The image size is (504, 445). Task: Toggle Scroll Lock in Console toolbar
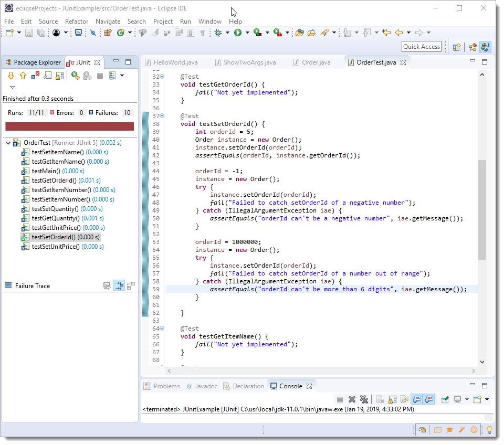click(392, 399)
